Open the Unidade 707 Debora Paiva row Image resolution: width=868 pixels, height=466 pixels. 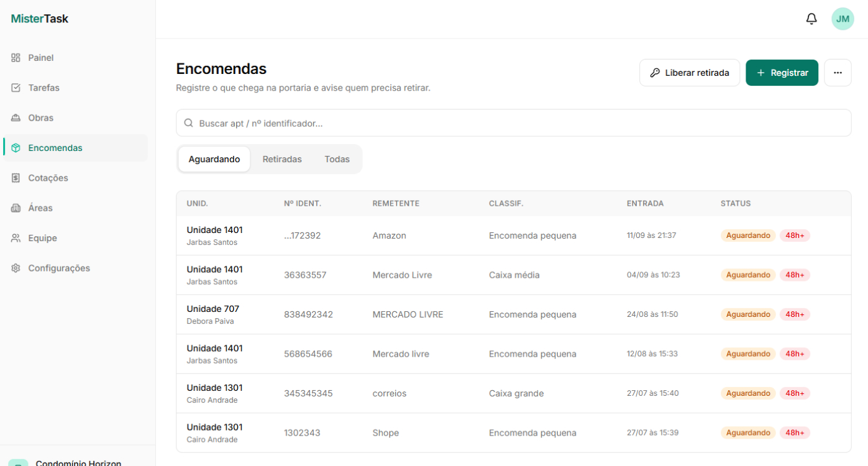(x=513, y=314)
